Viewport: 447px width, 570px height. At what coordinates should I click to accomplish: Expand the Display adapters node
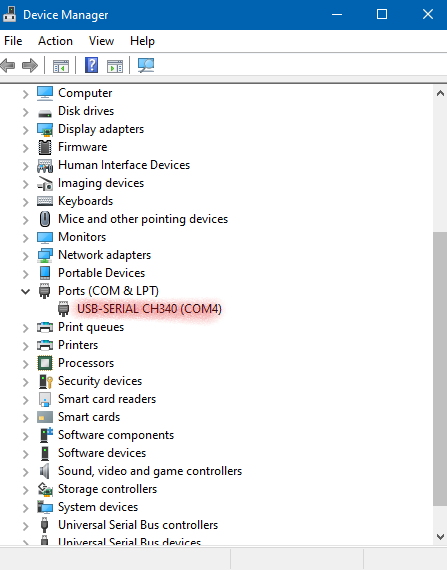(x=25, y=130)
